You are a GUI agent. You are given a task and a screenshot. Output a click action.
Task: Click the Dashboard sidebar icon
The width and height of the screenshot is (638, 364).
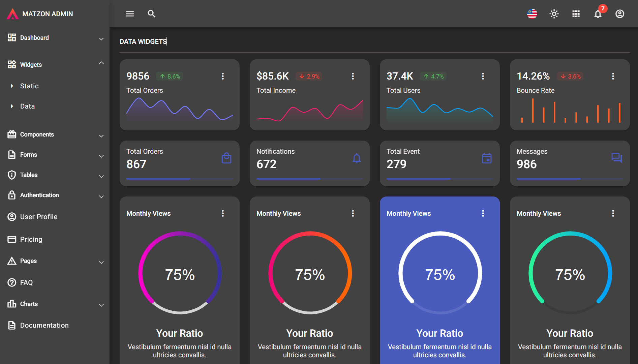coord(12,37)
